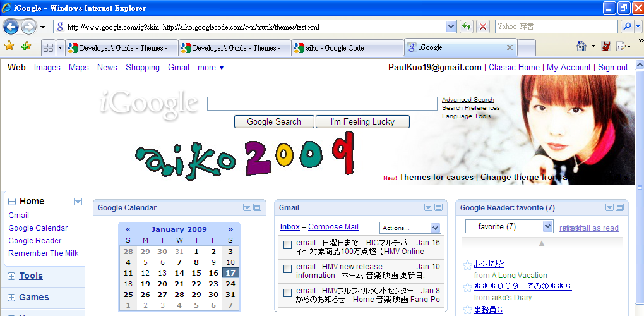Open the Gmail Actions dropdown
The height and width of the screenshot is (316, 644).
point(410,228)
